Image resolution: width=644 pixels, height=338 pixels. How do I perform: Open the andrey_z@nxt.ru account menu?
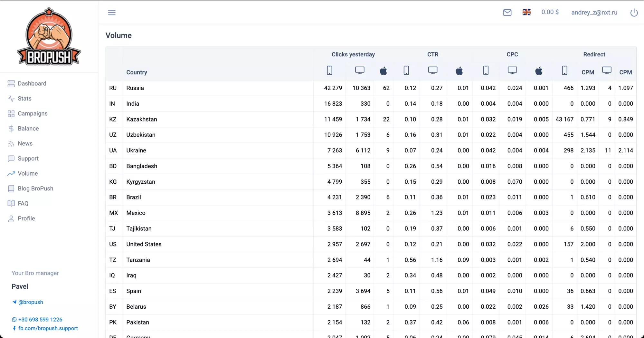[594, 13]
